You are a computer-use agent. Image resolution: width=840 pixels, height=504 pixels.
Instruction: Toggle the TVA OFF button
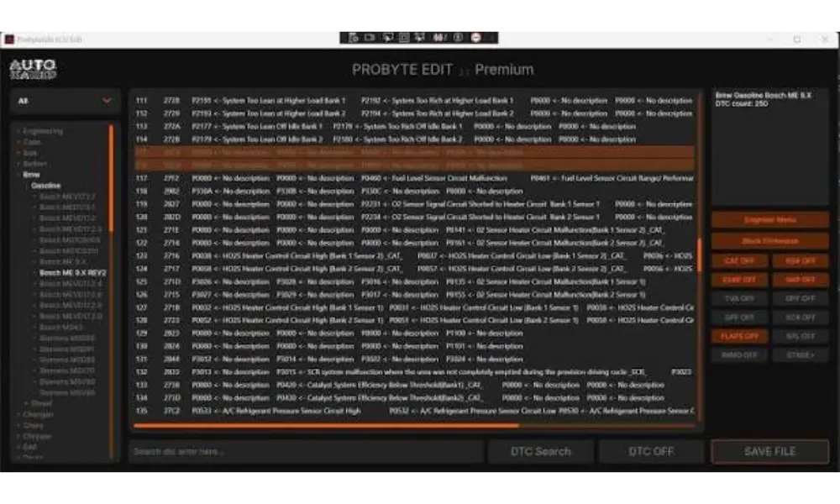pos(739,298)
